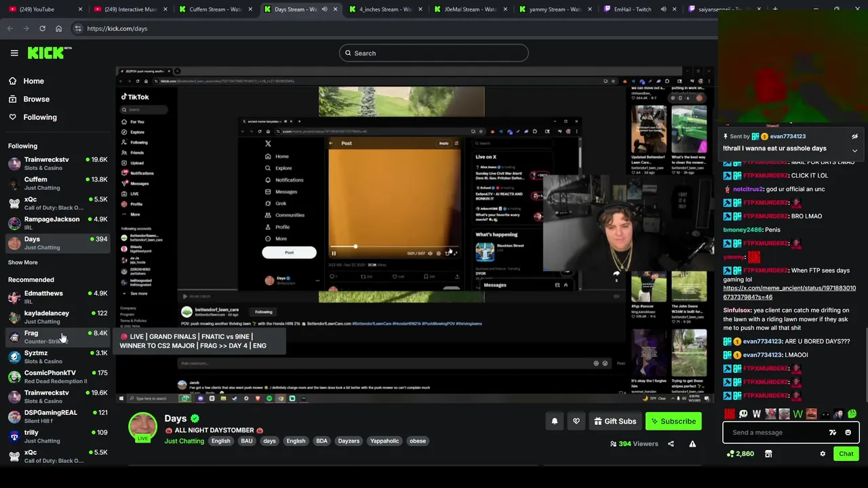Screen dimensions: 868x488
Task: Open Cuffem channel in Following list
Action: pyautogui.click(x=58, y=183)
